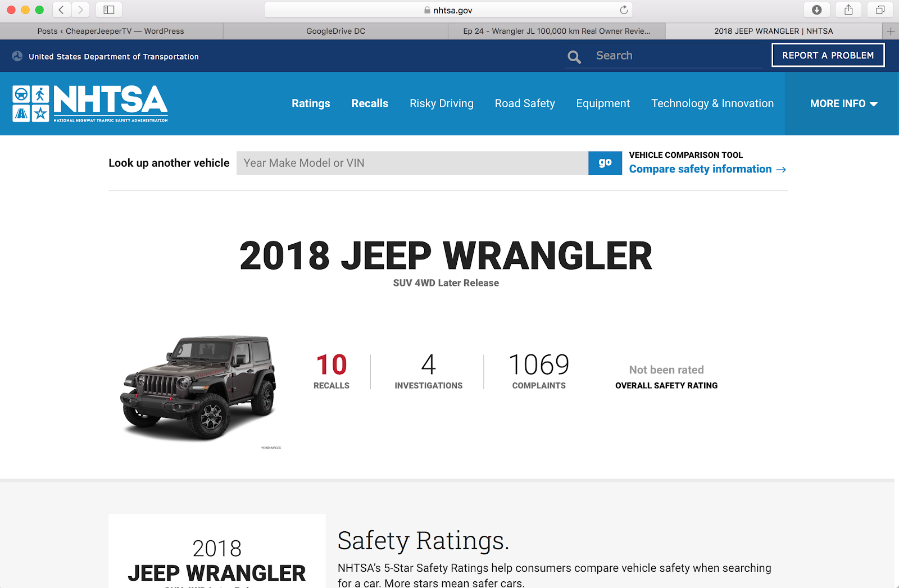The image size is (899, 588).
Task: Open Compare safety information link
Action: coord(707,169)
